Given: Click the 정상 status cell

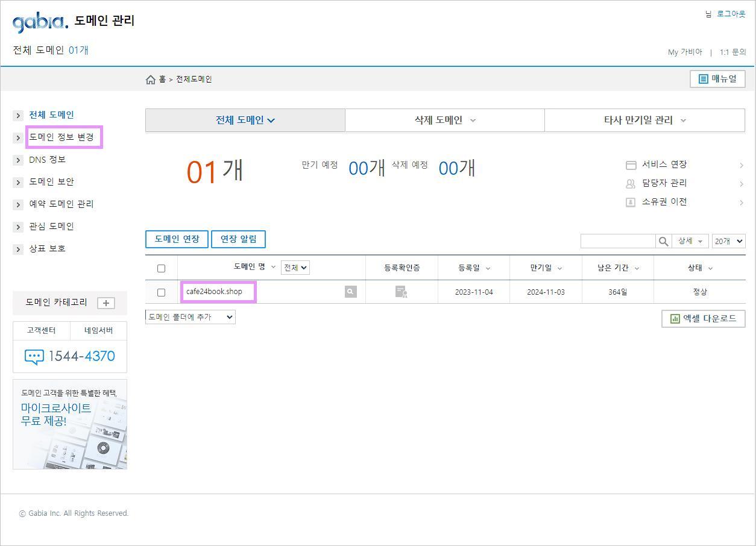Looking at the screenshot, I should (699, 292).
